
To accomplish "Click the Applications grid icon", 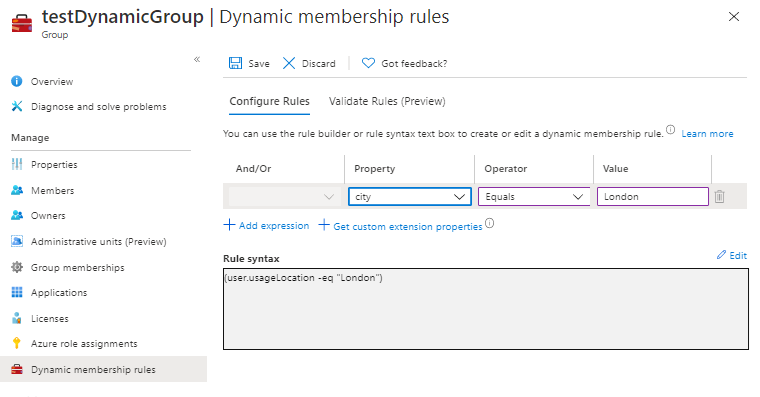I will (x=16, y=292).
